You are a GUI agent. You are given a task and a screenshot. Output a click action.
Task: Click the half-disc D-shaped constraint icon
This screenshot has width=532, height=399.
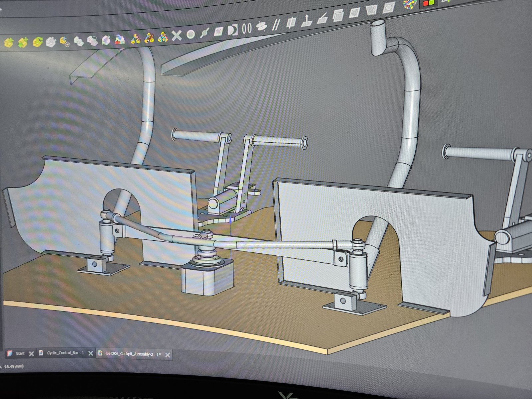pos(233,30)
